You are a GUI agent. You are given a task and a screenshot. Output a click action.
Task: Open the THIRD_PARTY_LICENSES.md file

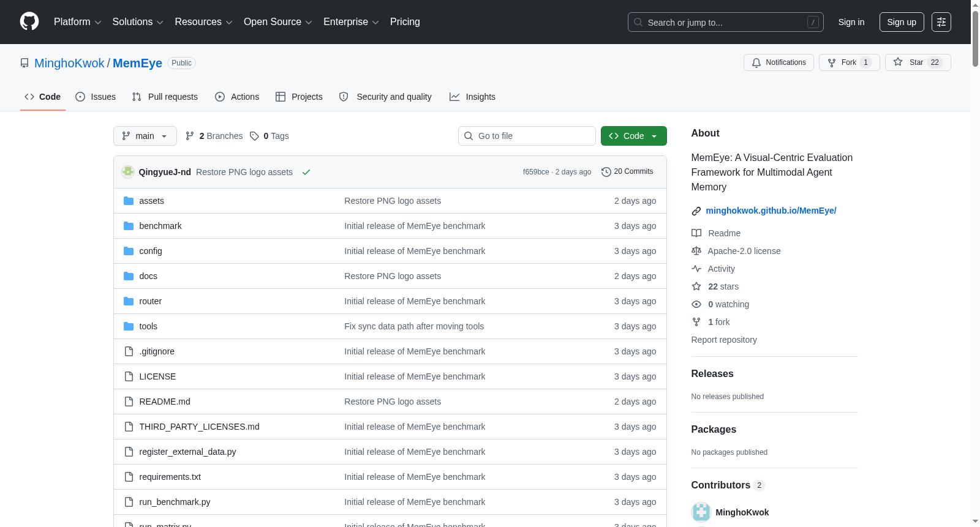199,427
